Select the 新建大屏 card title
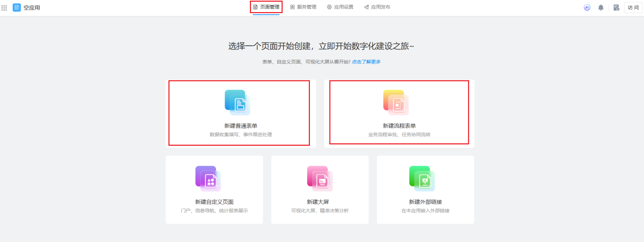 click(x=318, y=202)
